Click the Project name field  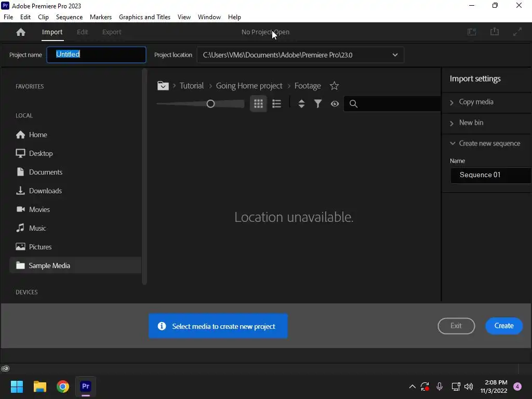pyautogui.click(x=96, y=55)
